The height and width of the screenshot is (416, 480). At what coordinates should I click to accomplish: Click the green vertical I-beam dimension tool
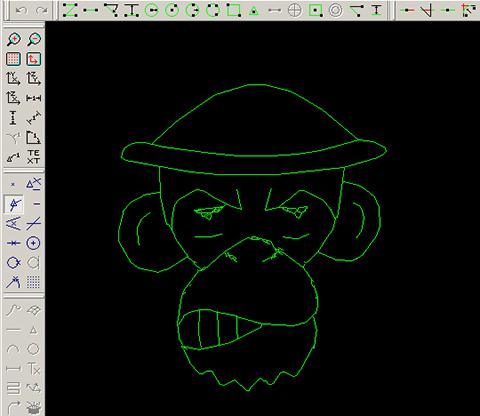[x=377, y=10]
